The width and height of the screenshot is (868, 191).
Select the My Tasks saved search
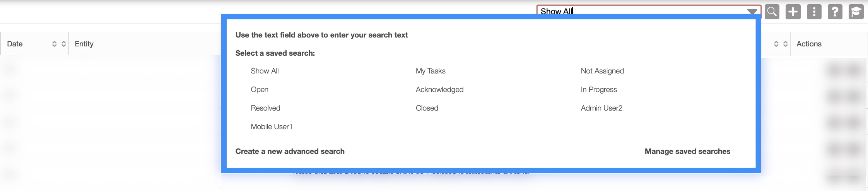coord(431,71)
